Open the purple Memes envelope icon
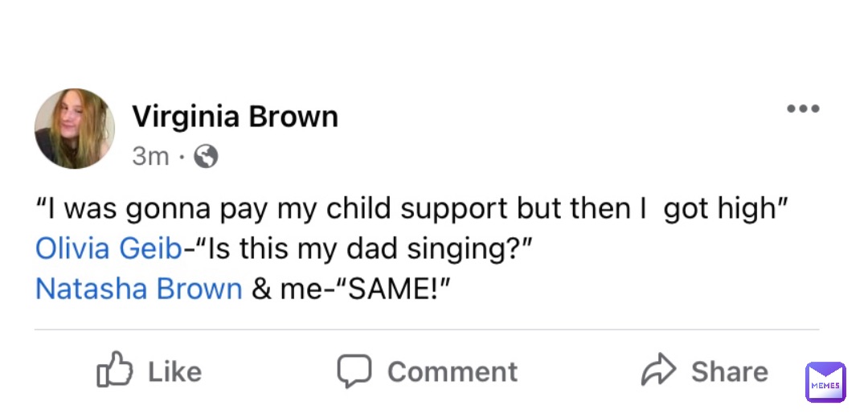The width and height of the screenshot is (868, 414). tap(825, 382)
